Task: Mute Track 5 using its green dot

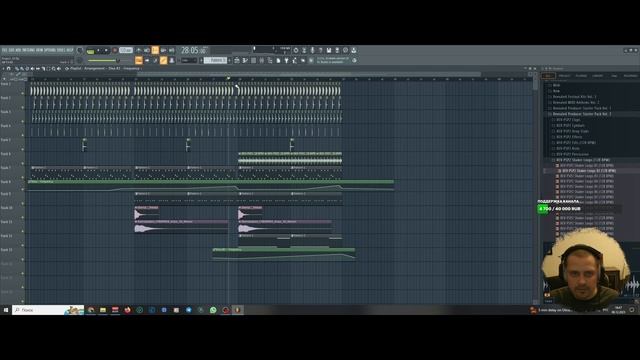Action: (23, 149)
